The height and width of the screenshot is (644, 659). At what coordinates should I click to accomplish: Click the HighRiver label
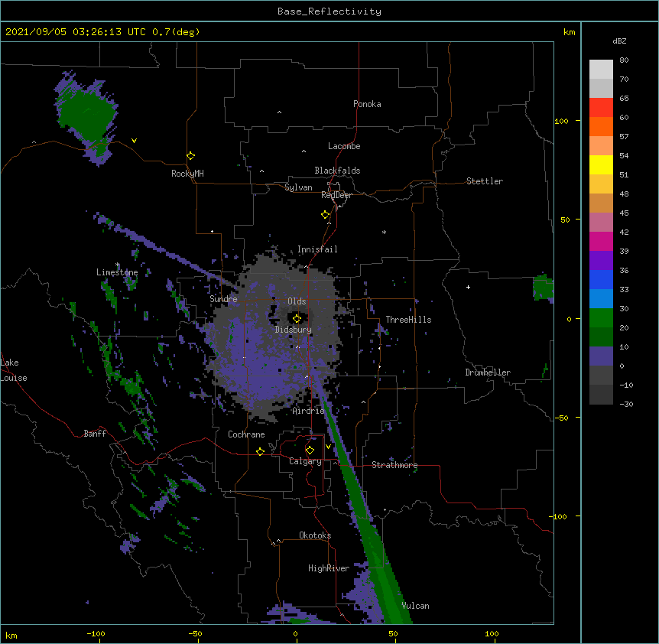click(329, 568)
